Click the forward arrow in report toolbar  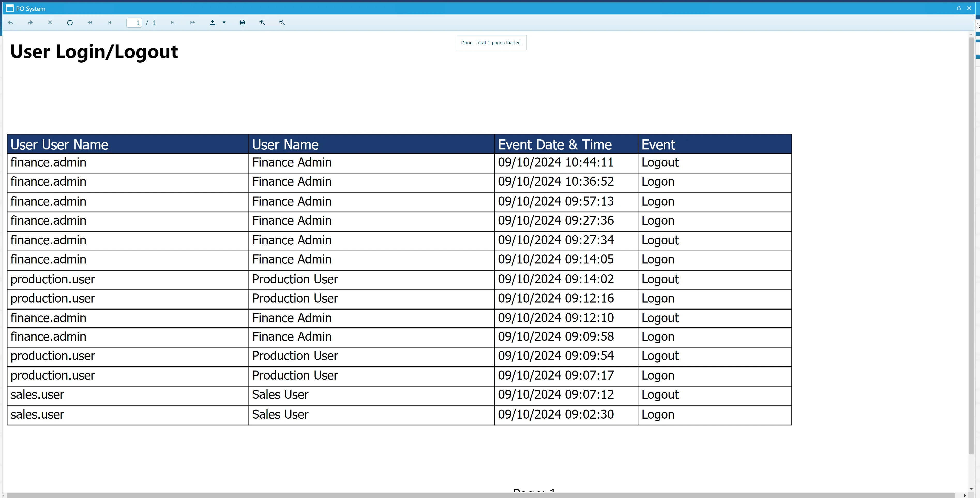(x=30, y=22)
